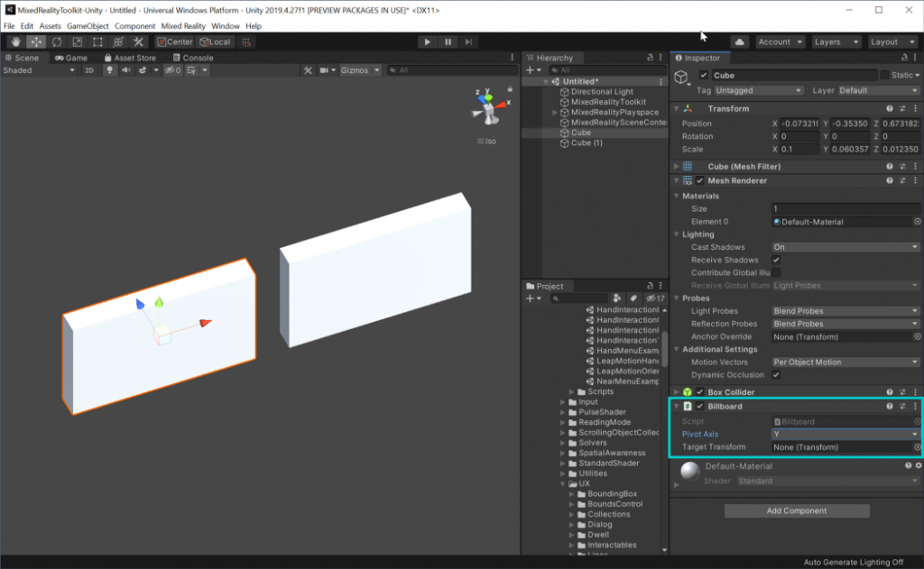Screen dimensions: 924x569
Task: Select the Hand pan tool
Action: [x=15, y=41]
